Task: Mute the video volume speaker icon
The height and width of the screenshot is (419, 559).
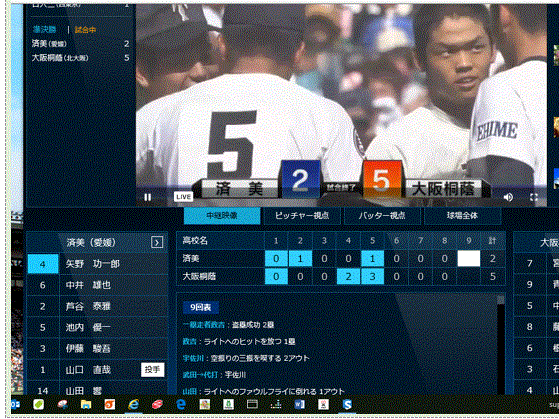Action: pos(508,197)
